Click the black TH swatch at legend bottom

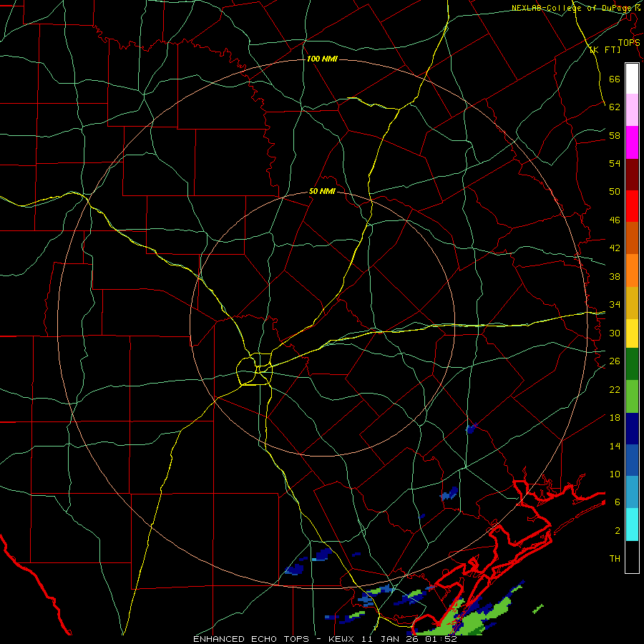pyautogui.click(x=632, y=557)
